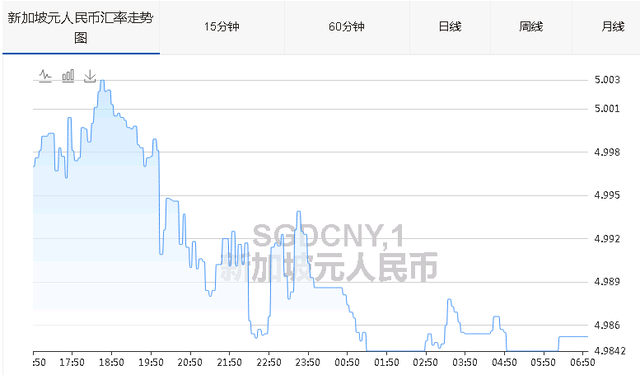Click the 17:50 time axis label

click(72, 362)
